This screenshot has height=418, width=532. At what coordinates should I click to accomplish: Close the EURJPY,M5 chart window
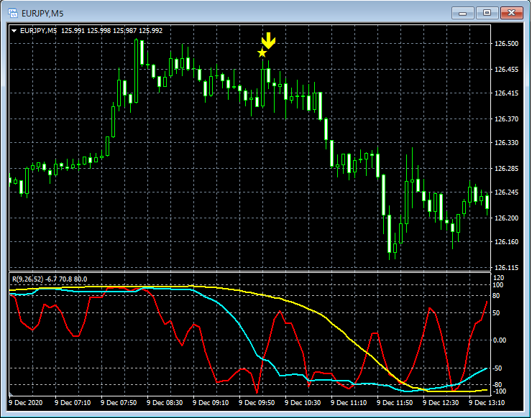[513, 12]
